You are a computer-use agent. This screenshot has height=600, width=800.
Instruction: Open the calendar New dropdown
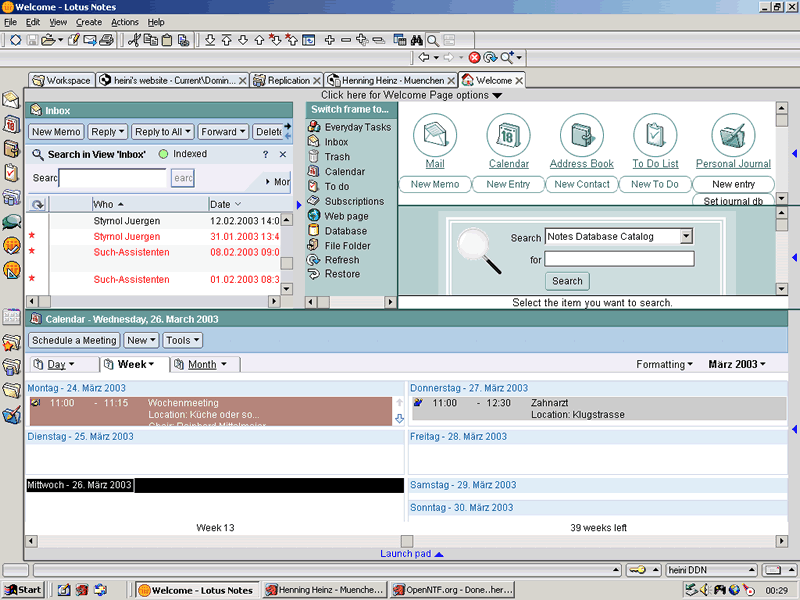point(141,340)
